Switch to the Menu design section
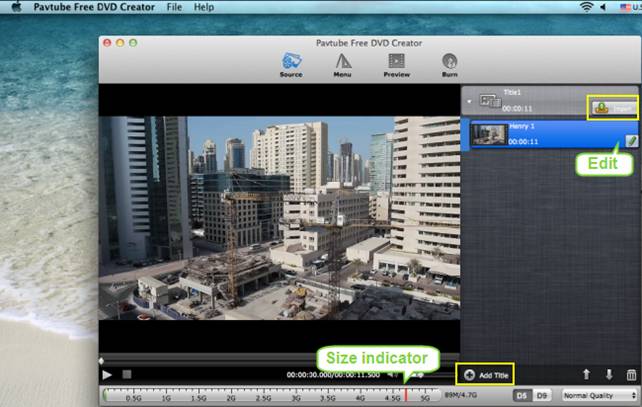Screen dimensions: 642x407 343,65
